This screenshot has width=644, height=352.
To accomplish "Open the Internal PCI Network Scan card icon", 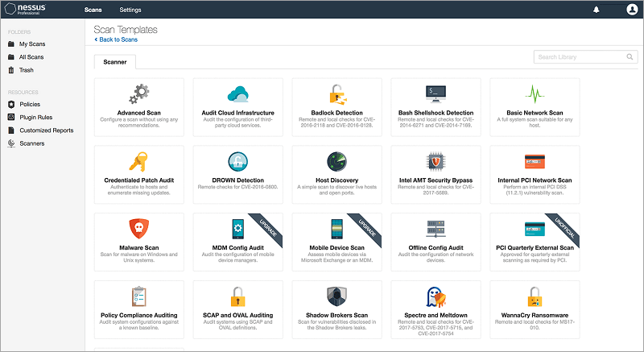I will (535, 161).
